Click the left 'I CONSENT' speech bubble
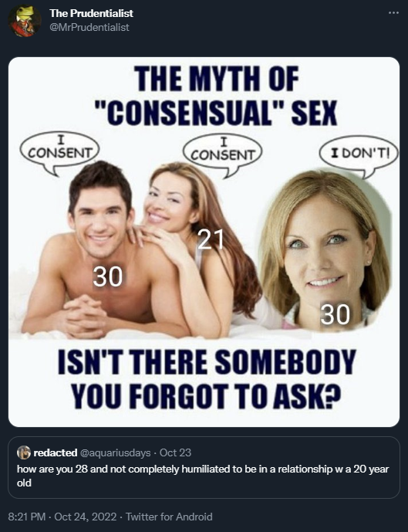Image resolution: width=408 pixels, height=532 pixels. tap(59, 152)
